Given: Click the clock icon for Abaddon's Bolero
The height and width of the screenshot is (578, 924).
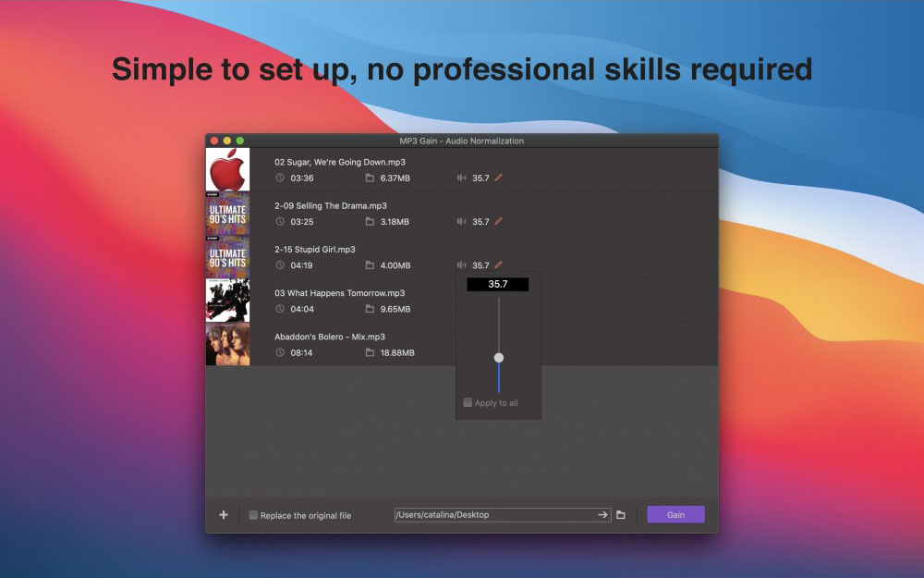Looking at the screenshot, I should pyautogui.click(x=280, y=352).
